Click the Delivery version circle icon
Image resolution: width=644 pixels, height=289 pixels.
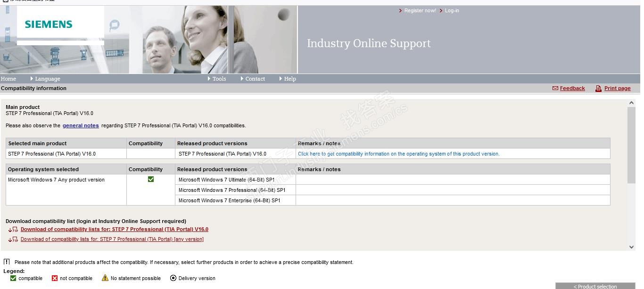(x=173, y=278)
